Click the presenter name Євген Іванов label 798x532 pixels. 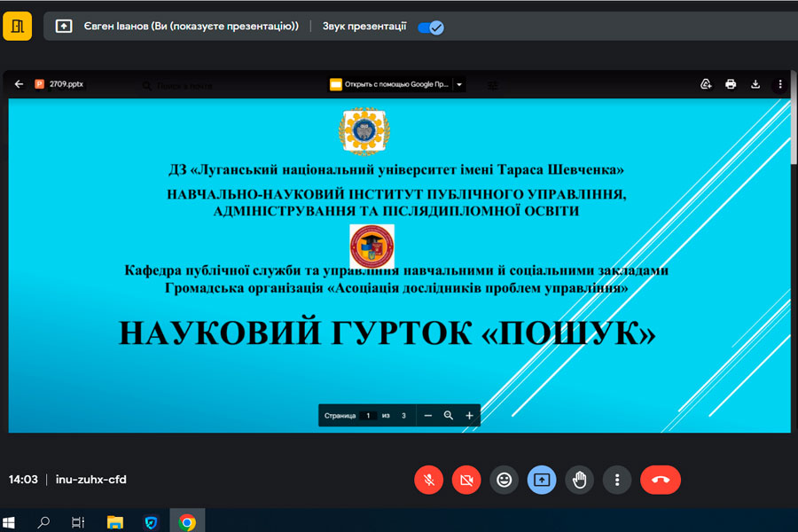coord(191,26)
